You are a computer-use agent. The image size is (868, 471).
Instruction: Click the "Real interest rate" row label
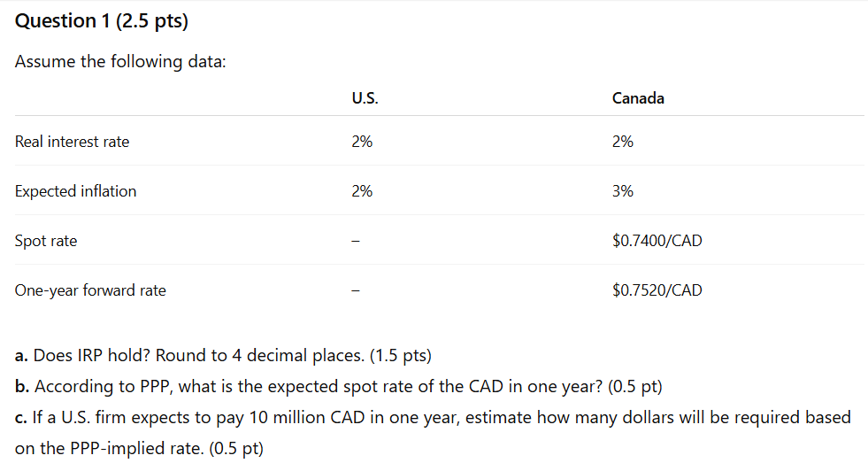click(x=73, y=142)
